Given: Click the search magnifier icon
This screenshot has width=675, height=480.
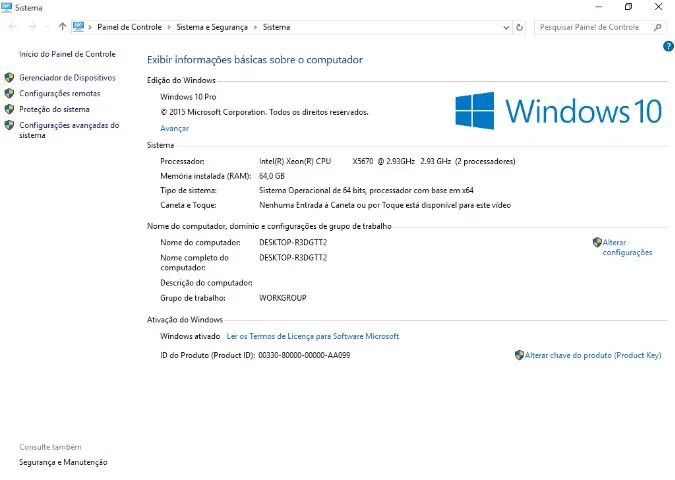Looking at the screenshot, I should pyautogui.click(x=657, y=28).
